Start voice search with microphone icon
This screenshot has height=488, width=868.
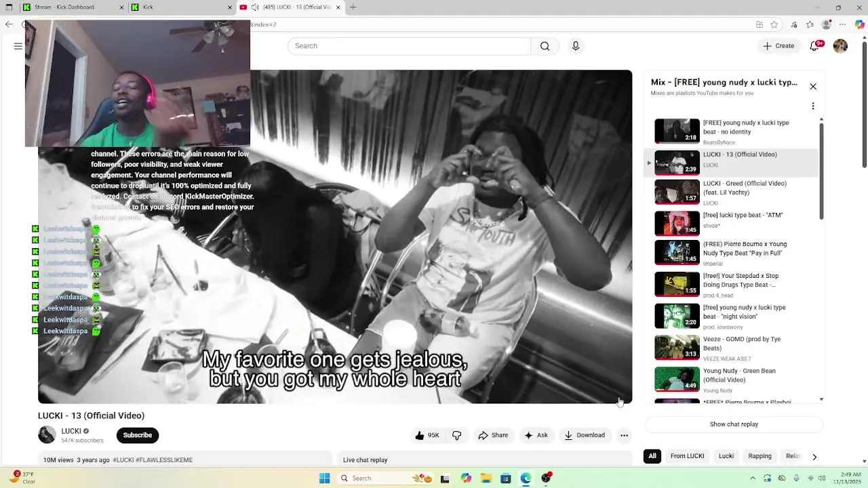pos(576,46)
